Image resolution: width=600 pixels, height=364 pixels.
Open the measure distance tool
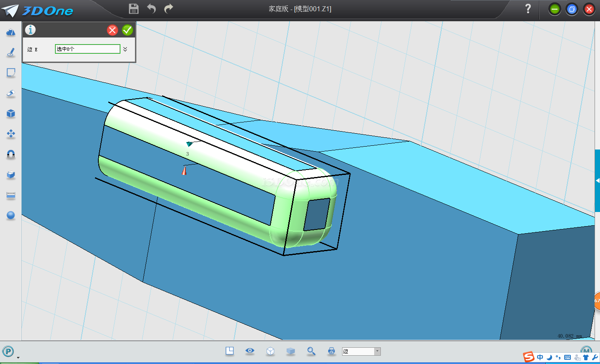pyautogui.click(x=11, y=195)
